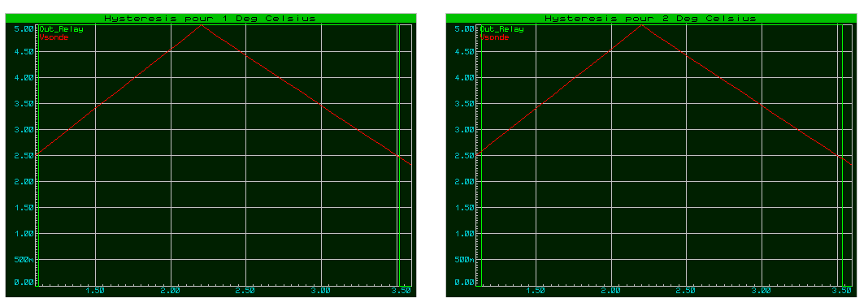868x307 pixels.
Task: Click the 500m y-axis value in 1 Deg graph
Action: point(24,259)
